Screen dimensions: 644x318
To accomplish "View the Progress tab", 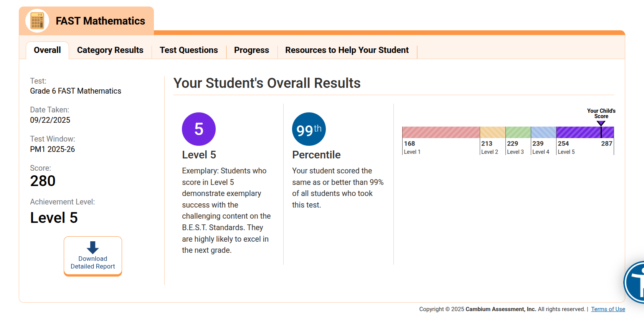I will pyautogui.click(x=252, y=50).
